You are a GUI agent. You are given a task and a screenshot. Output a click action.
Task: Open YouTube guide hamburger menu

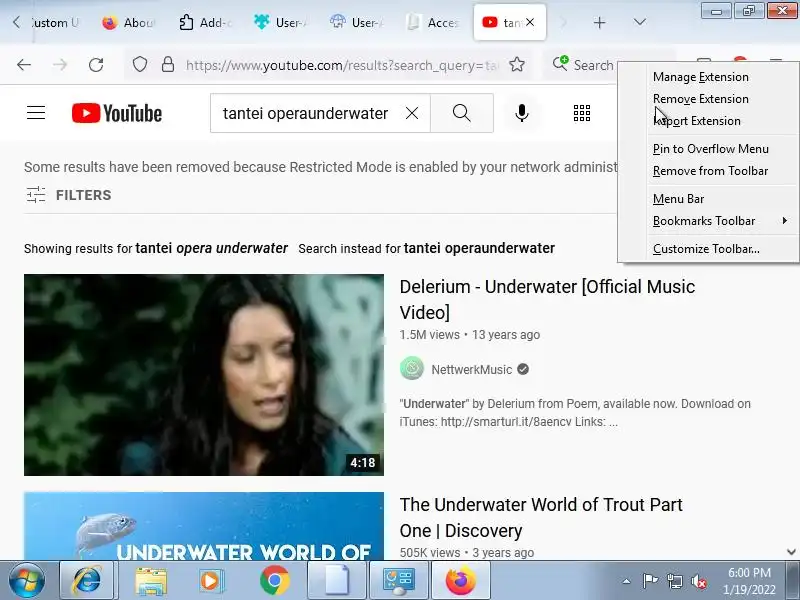36,113
